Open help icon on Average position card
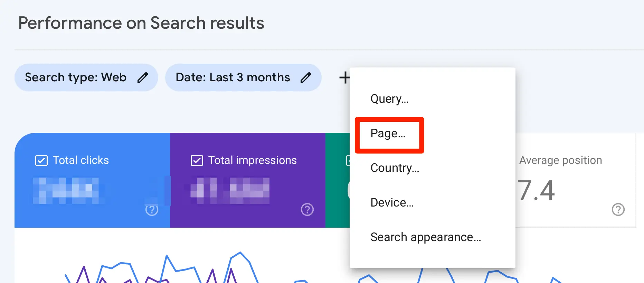 pos(618,210)
